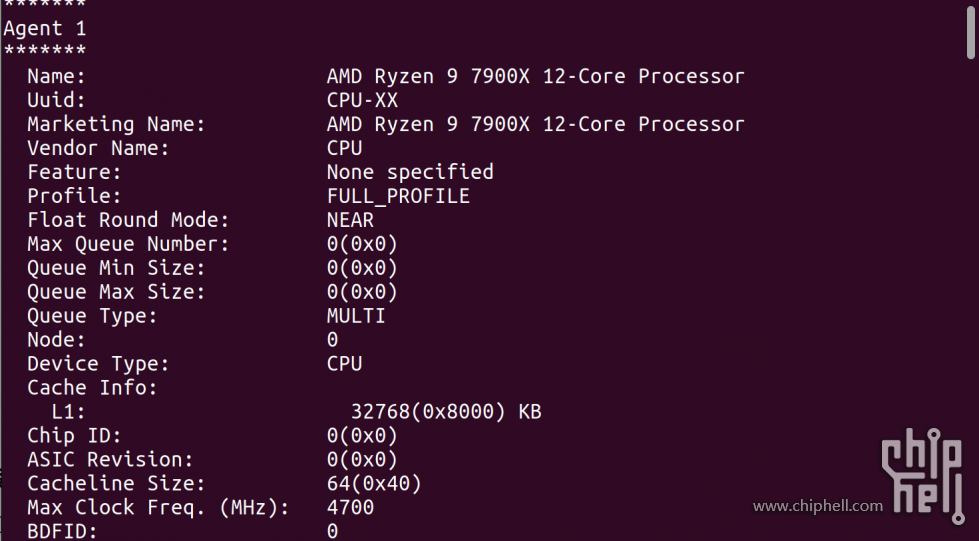Click the Uuid value CPU-XX
The width and height of the screenshot is (979, 541).
coord(362,100)
